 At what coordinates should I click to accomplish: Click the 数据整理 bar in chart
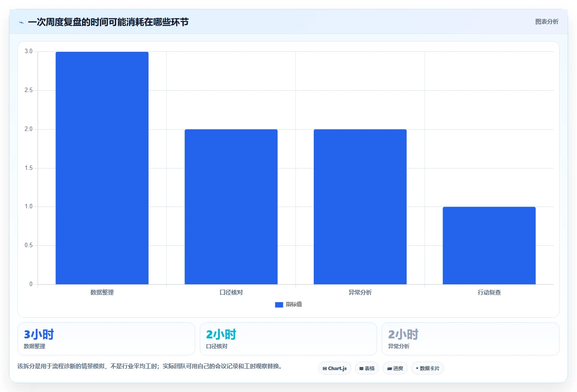pyautogui.click(x=102, y=168)
